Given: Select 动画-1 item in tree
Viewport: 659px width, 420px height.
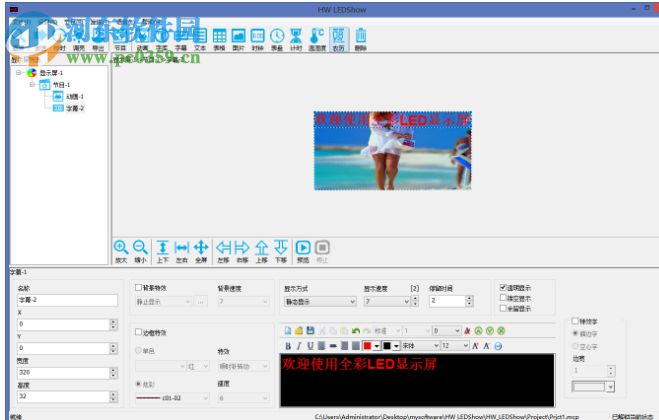Looking at the screenshot, I should 75,96.
